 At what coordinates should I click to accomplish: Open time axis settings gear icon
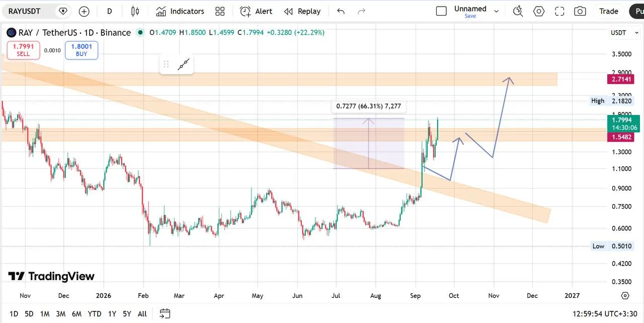coord(625,296)
